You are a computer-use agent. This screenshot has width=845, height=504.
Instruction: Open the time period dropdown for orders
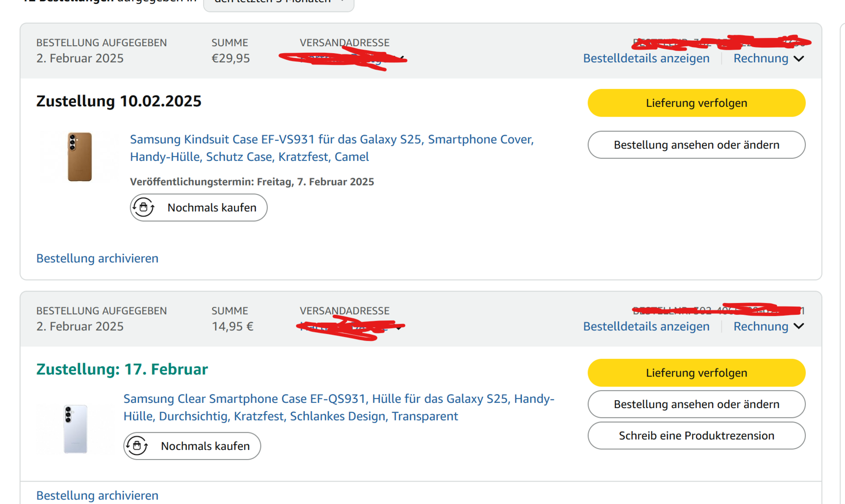(x=279, y=4)
